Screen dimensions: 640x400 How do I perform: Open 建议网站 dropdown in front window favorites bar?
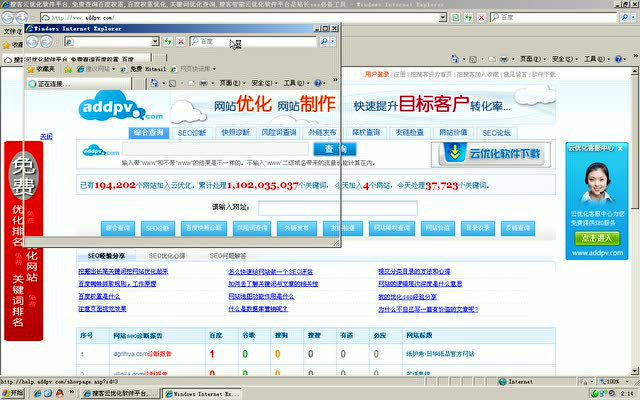[96, 69]
